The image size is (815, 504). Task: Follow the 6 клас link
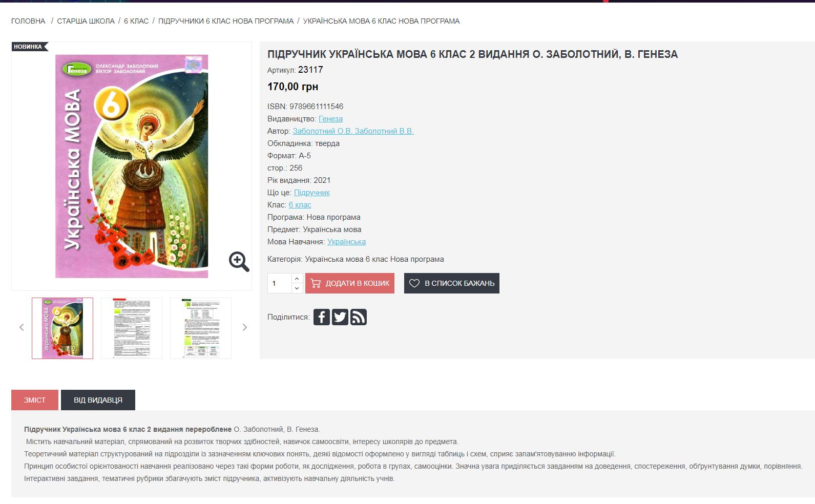[x=300, y=205]
